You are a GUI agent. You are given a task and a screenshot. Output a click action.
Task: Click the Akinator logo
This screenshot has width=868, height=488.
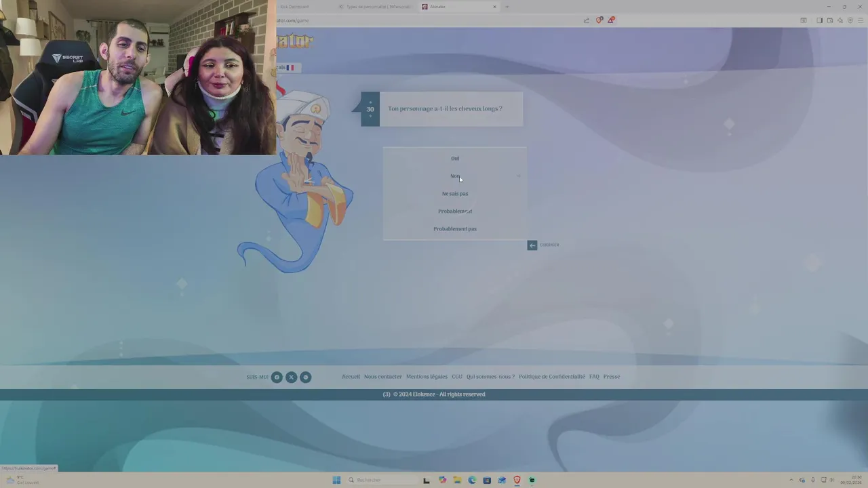[295, 42]
